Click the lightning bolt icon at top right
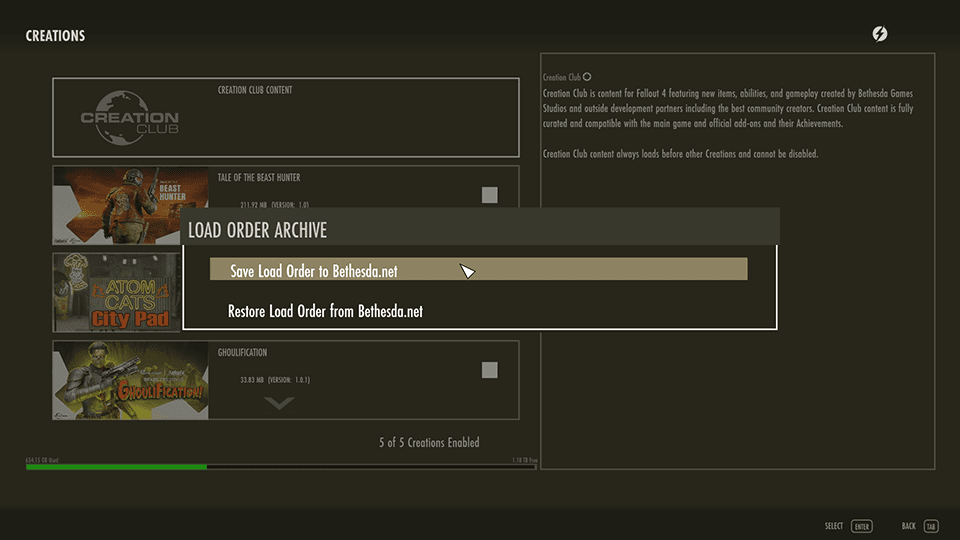The width and height of the screenshot is (960, 540). (879, 34)
